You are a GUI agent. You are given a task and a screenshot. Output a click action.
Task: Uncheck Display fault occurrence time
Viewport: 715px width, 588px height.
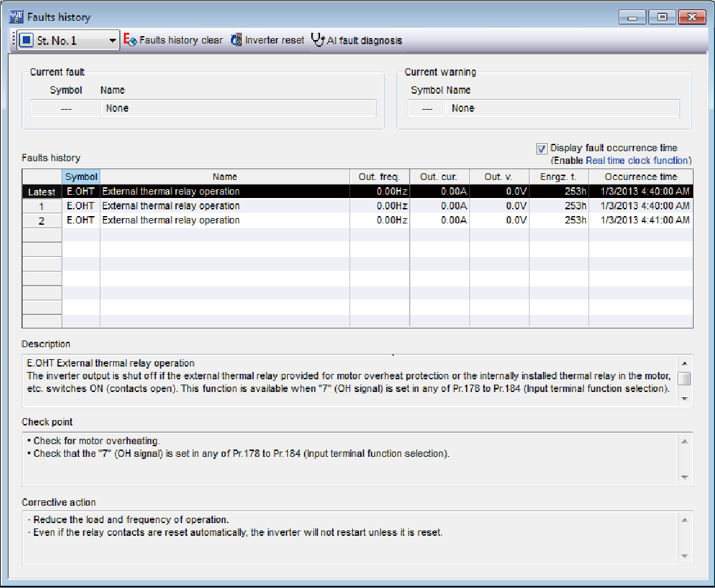542,149
